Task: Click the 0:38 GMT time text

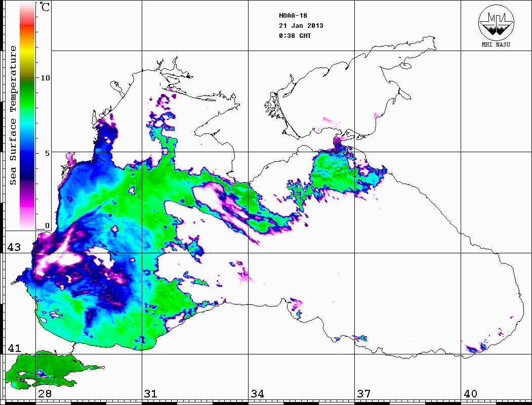Action: click(x=295, y=36)
